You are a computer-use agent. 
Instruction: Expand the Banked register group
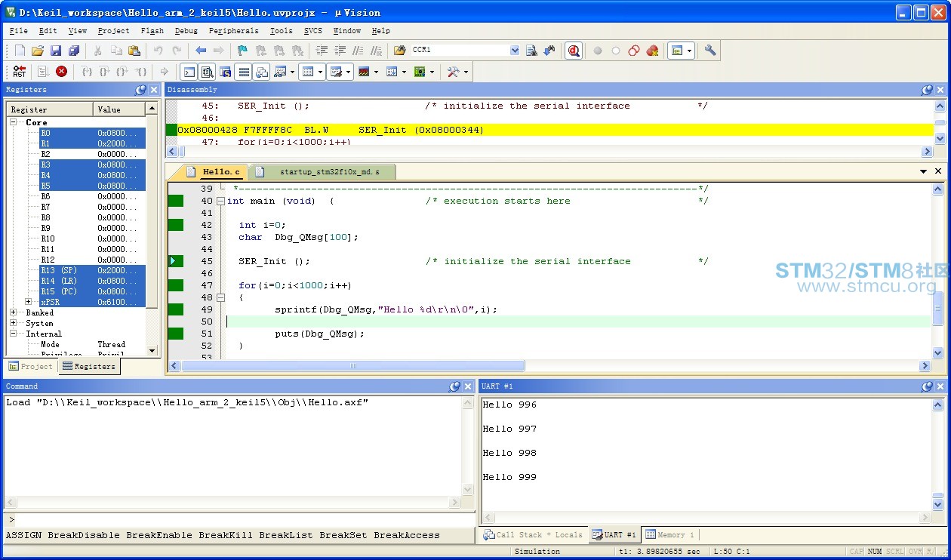14,312
